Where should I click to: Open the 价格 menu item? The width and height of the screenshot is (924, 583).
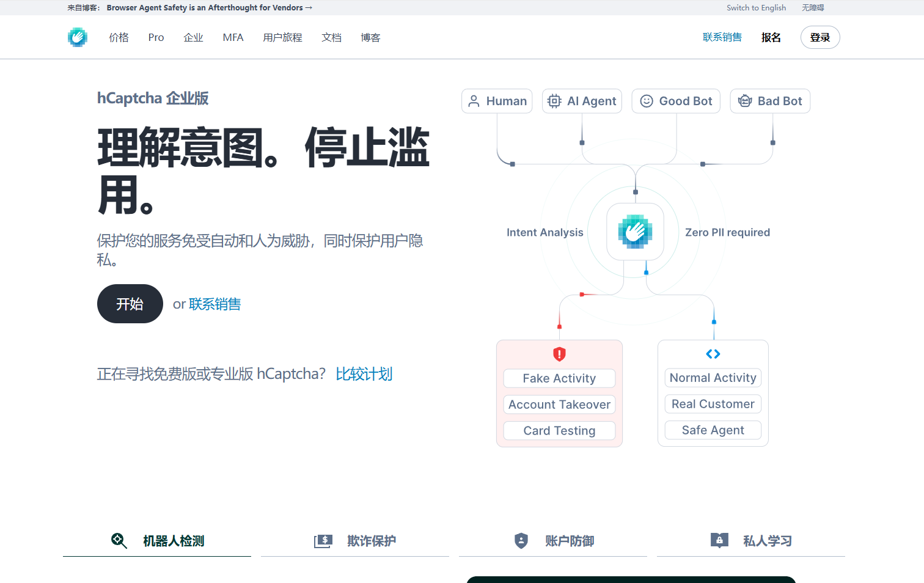(x=119, y=37)
